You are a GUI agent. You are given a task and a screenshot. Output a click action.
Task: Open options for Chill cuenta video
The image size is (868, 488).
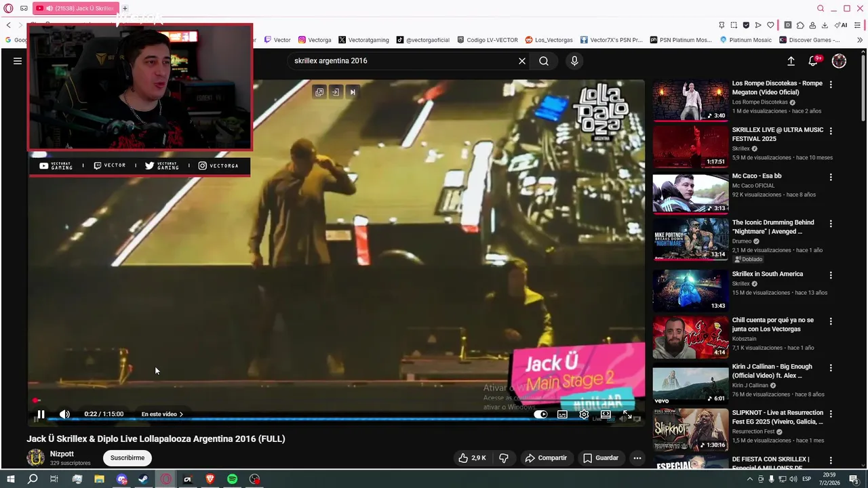point(831,321)
